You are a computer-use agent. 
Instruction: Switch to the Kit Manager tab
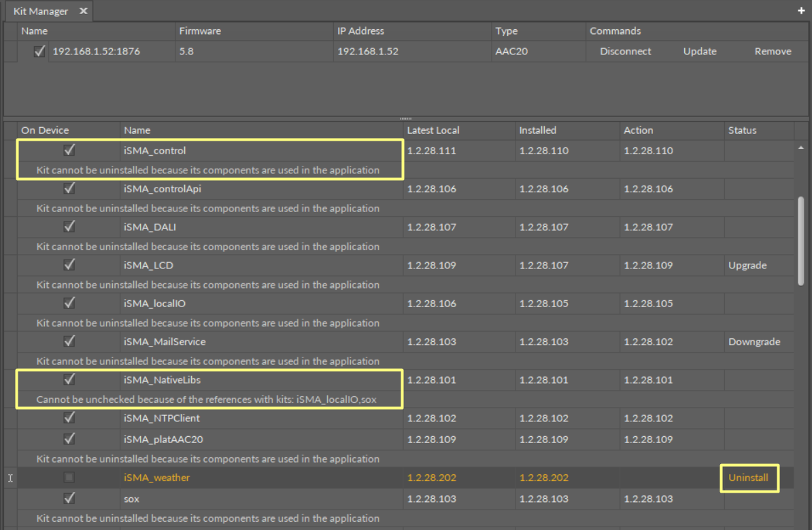(x=41, y=12)
